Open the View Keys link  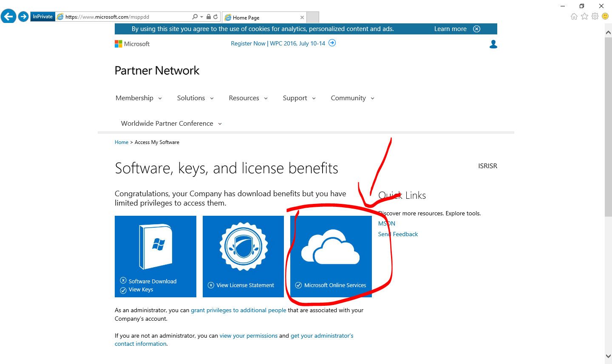141,290
